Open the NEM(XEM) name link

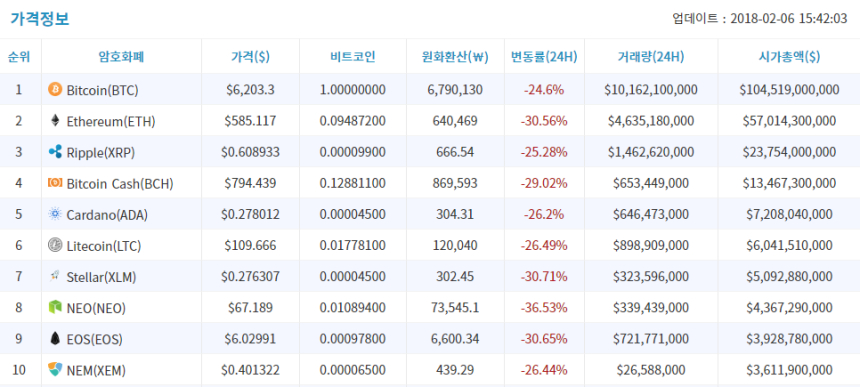96,371
